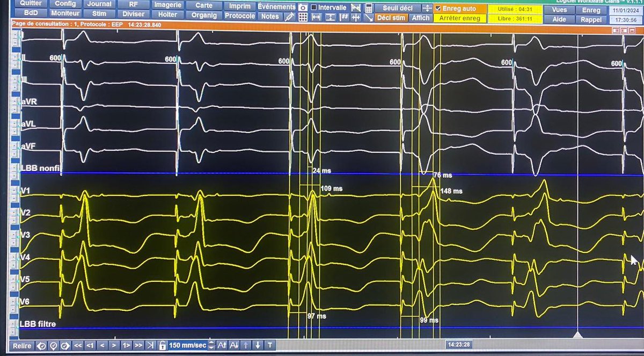Select the horizontal caliper measurement icon
The image size is (644, 356).
(x=316, y=17)
